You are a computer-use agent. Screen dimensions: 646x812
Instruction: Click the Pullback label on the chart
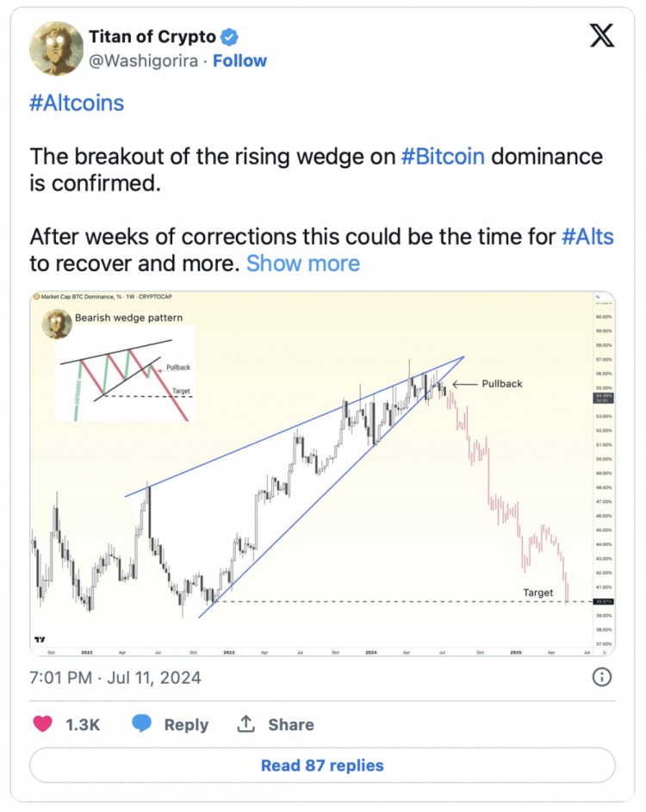[x=502, y=383]
